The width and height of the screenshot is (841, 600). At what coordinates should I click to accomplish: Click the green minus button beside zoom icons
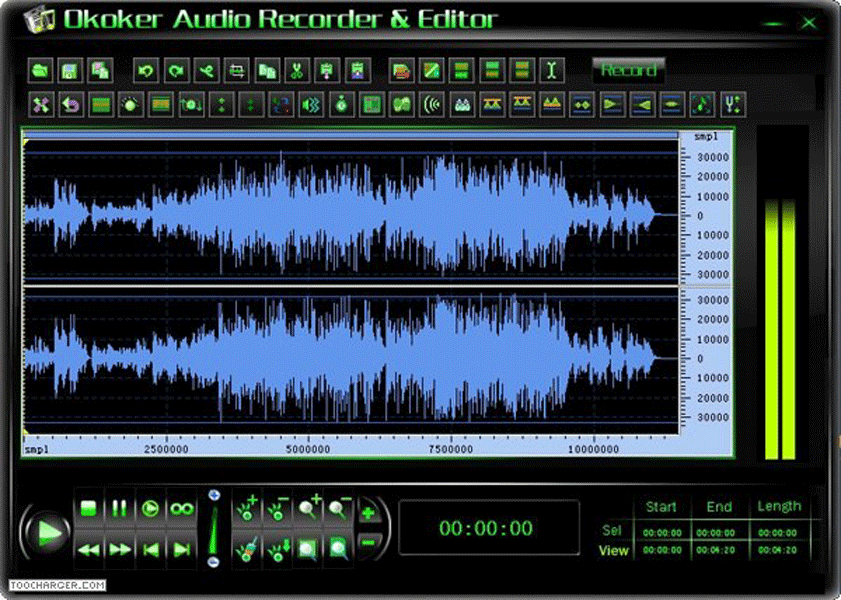point(369,544)
